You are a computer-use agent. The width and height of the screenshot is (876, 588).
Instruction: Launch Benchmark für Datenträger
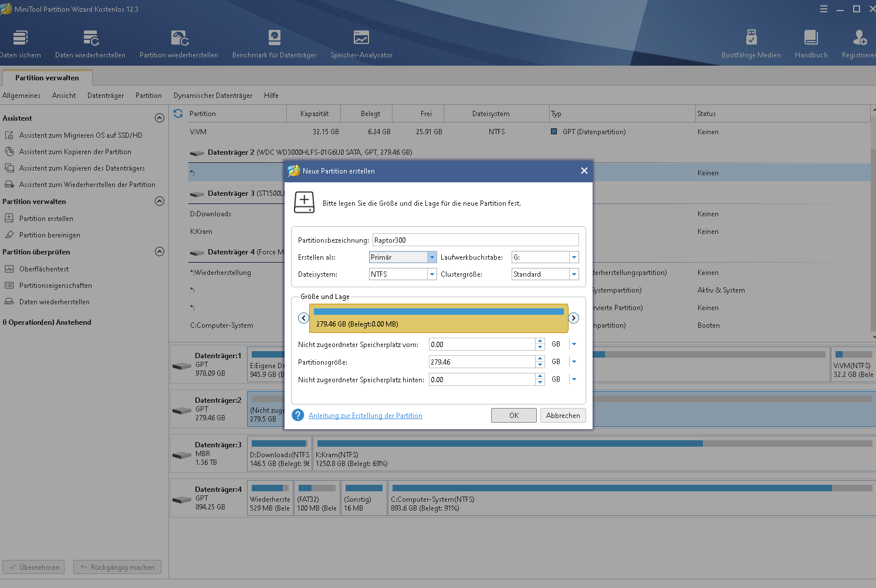pos(274,39)
